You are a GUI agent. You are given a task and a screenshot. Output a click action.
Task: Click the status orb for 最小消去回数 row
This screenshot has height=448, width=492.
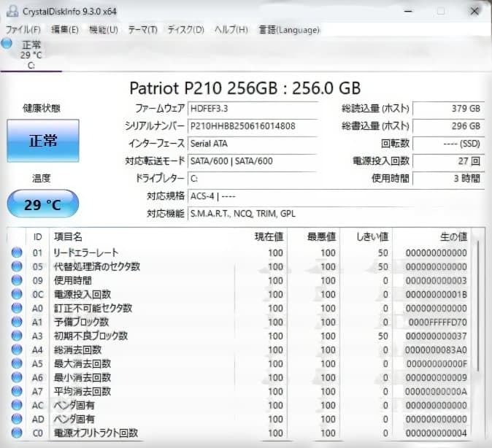(x=17, y=377)
